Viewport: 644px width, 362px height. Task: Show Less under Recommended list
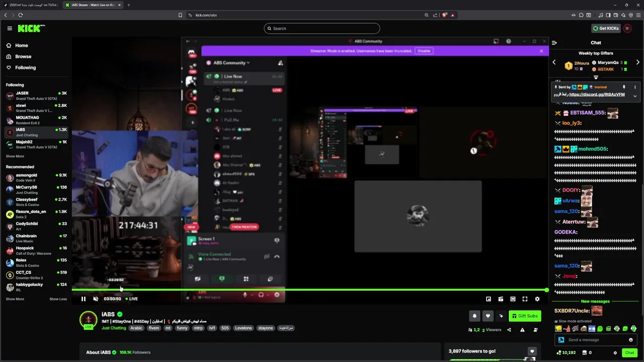coord(58,299)
